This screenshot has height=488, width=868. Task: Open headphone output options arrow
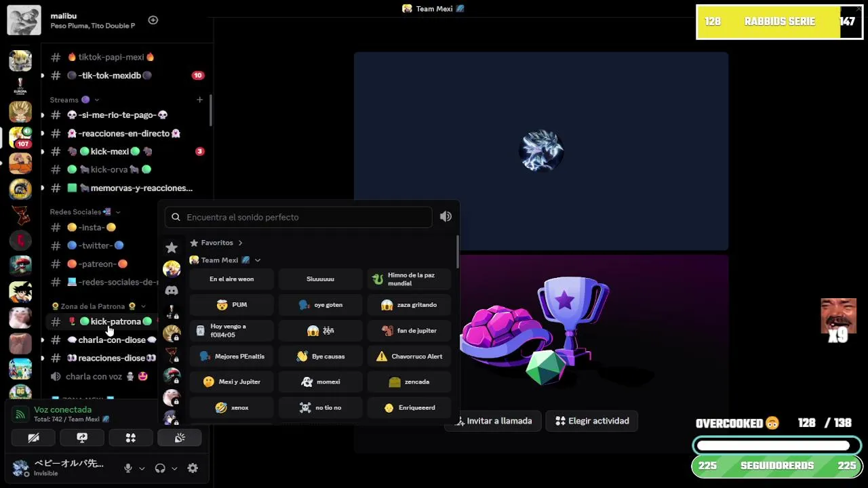[174, 468]
